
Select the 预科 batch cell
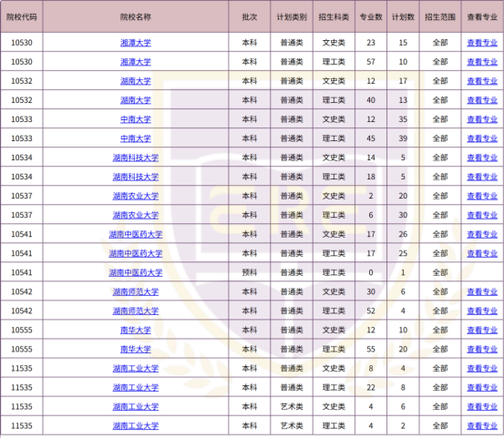(x=250, y=272)
